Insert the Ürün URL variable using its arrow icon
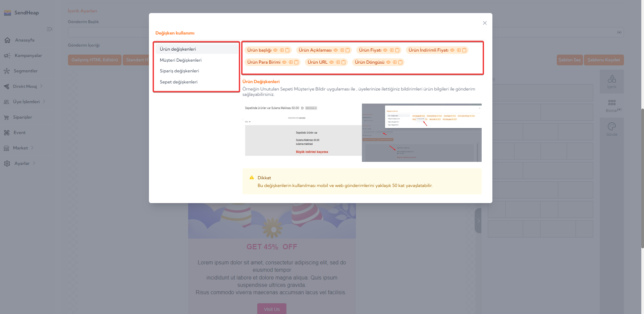 point(338,62)
